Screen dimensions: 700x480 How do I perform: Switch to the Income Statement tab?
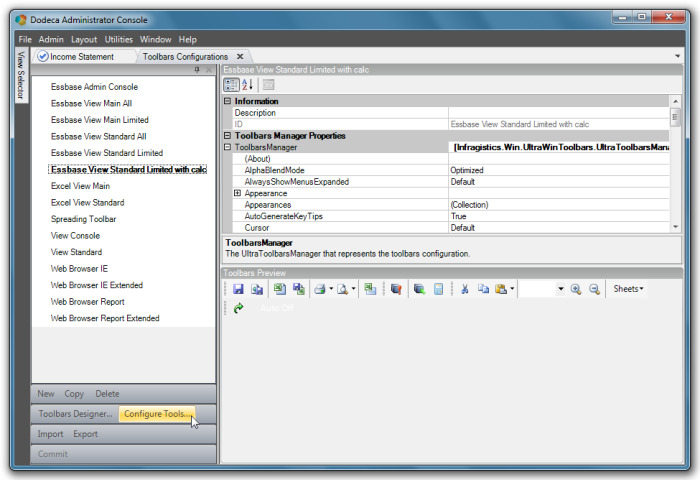(82, 57)
